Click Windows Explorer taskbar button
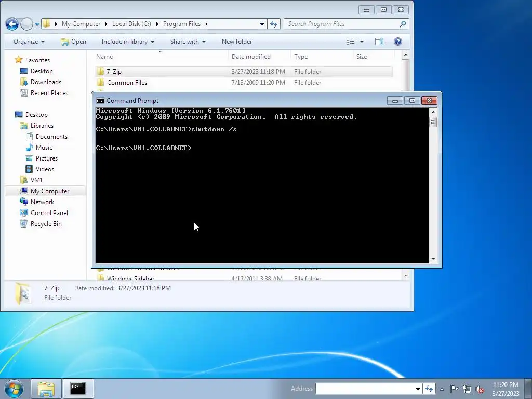 coord(46,389)
